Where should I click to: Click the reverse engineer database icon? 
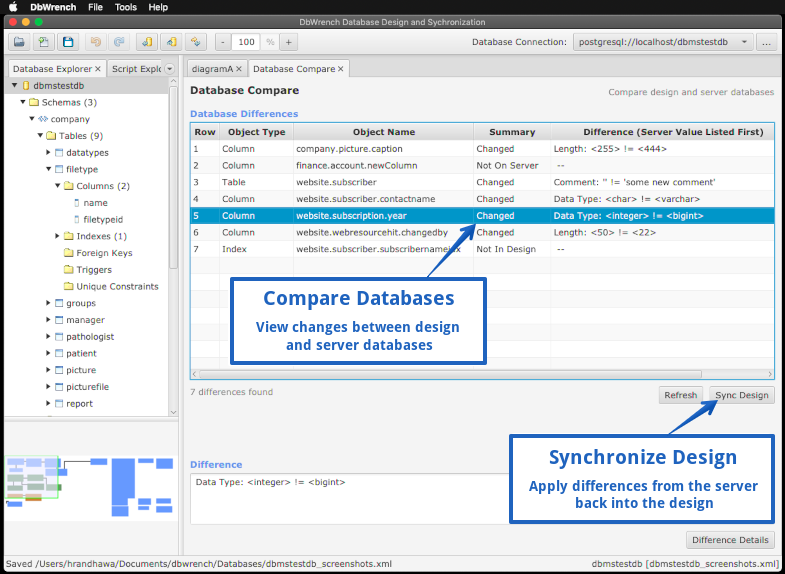147,42
